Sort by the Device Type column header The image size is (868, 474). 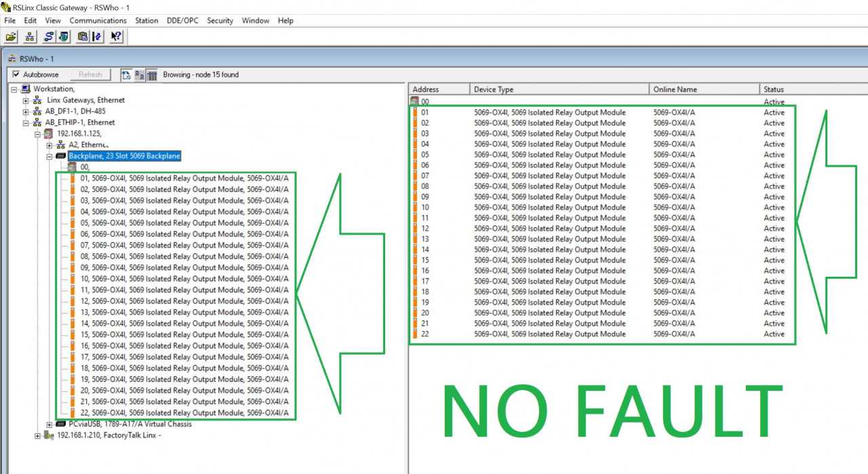559,90
